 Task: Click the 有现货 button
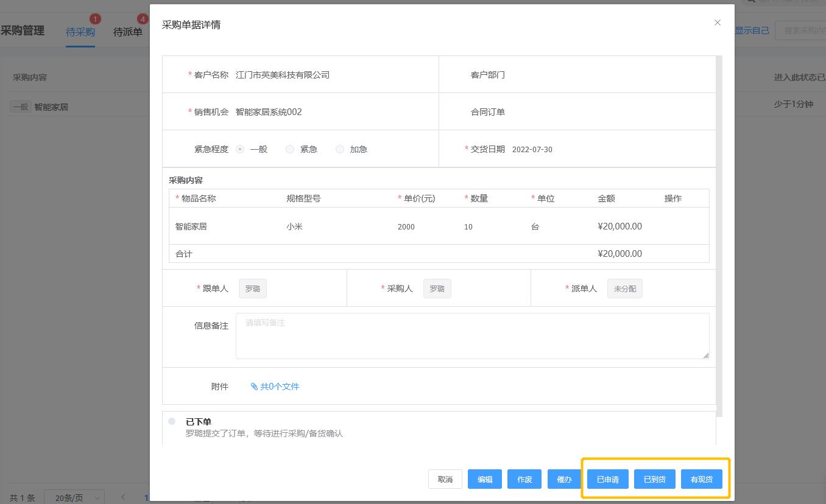pos(702,479)
